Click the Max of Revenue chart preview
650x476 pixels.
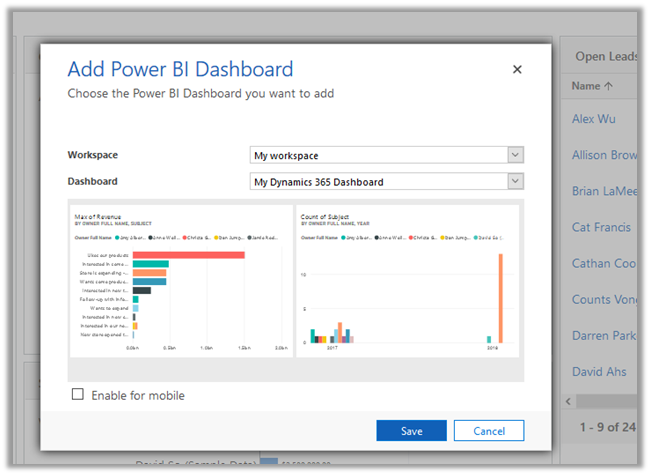tap(181, 282)
